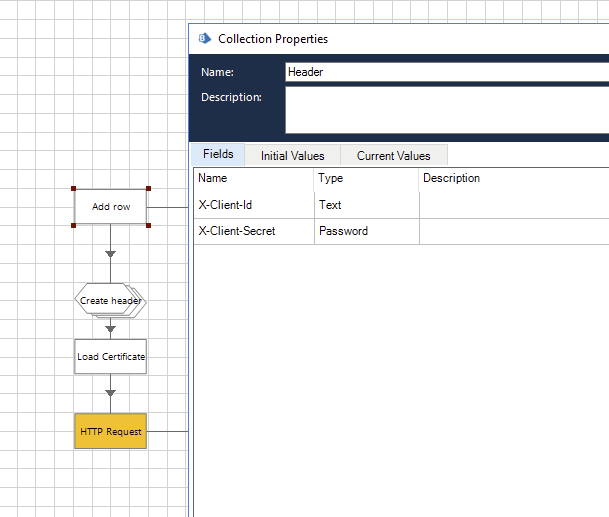Viewport: 609px width, 517px height.
Task: Click the Name column header in fields table
Action: pos(254,178)
